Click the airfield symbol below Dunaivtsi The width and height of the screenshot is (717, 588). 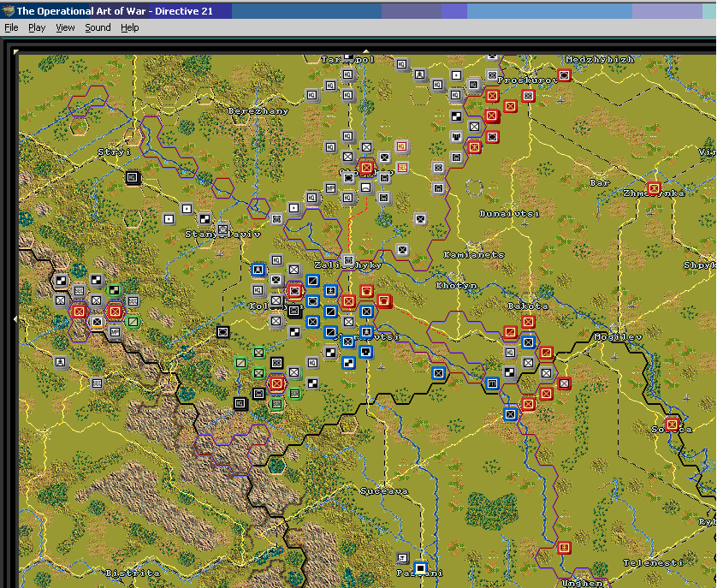pyautogui.click(x=524, y=223)
